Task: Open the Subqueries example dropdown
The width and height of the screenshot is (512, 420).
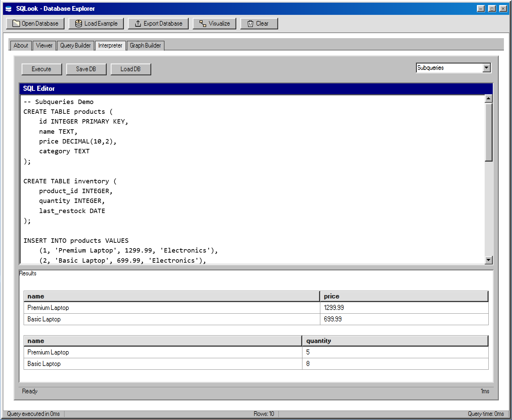Action: pyautogui.click(x=449, y=68)
